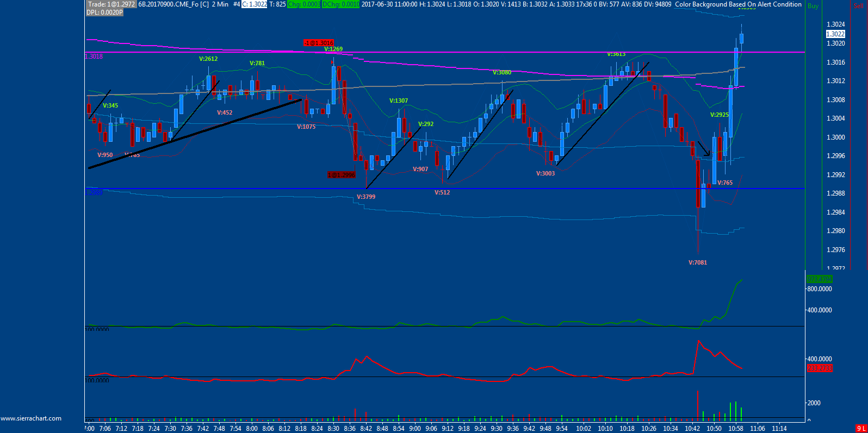Click the 2000 volume scale label
Screen dimensions: 868x433
(x=814, y=403)
